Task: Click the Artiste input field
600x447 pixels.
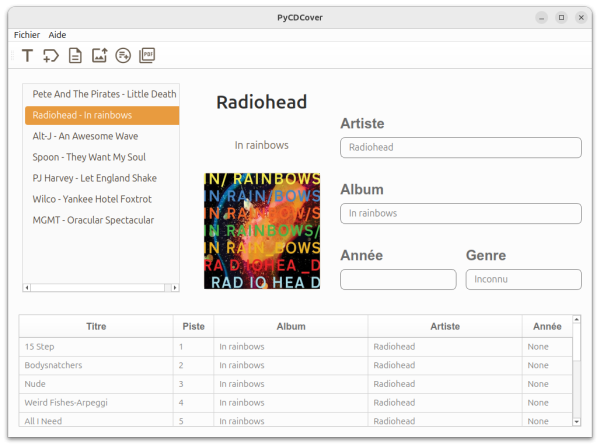Action: point(461,148)
